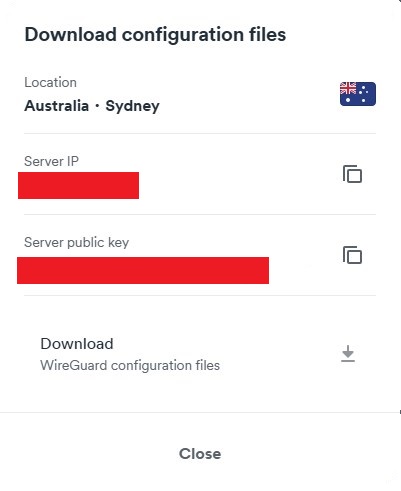
Task: Close the configuration files dialog
Action: [200, 454]
